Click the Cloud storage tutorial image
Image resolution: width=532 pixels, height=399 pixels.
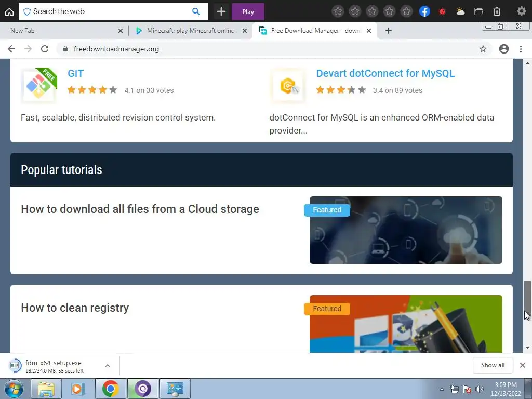pyautogui.click(x=406, y=230)
